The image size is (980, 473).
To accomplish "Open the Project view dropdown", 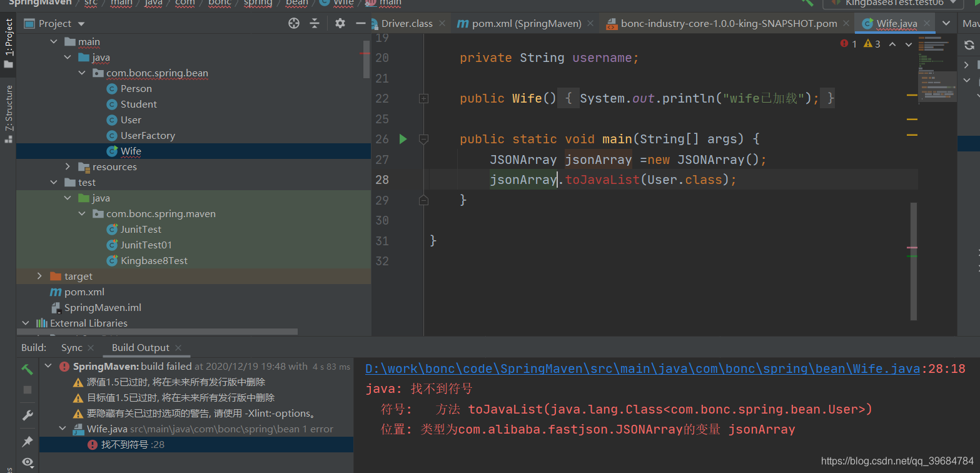I will click(x=81, y=24).
